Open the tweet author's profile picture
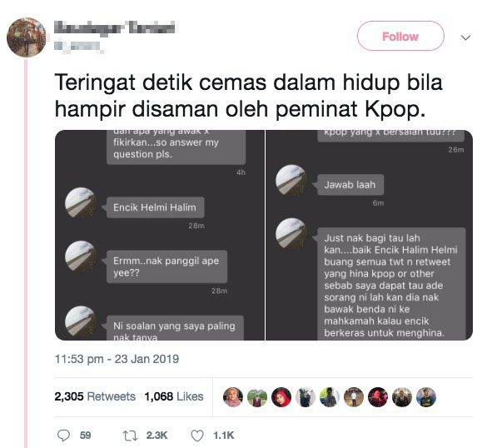 [x=27, y=37]
